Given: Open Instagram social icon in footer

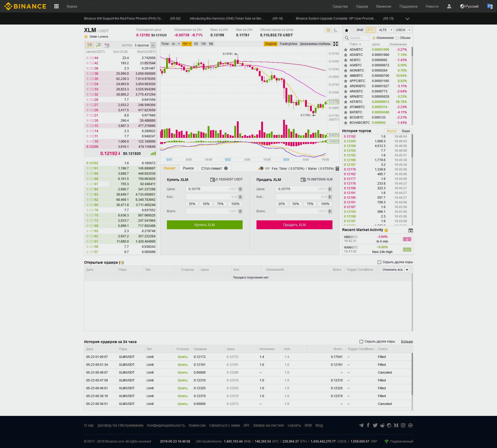Looking at the screenshot, I should [x=403, y=425].
